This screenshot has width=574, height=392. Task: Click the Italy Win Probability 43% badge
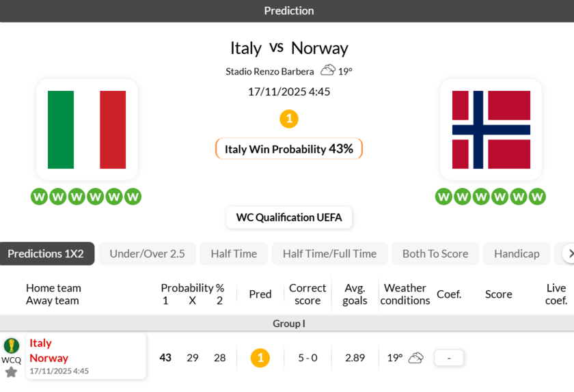point(288,149)
